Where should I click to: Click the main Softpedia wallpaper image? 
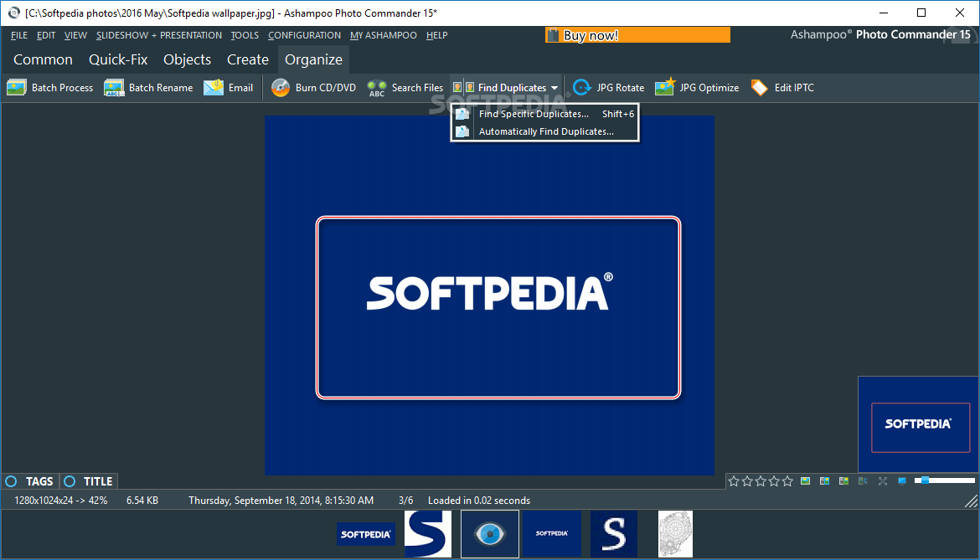489,295
